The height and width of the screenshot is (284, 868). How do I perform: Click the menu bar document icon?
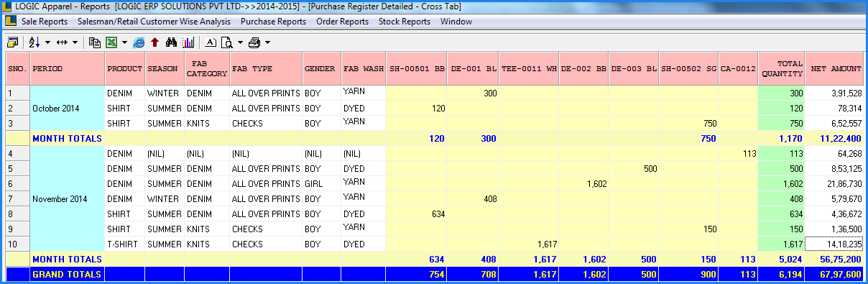click(11, 22)
